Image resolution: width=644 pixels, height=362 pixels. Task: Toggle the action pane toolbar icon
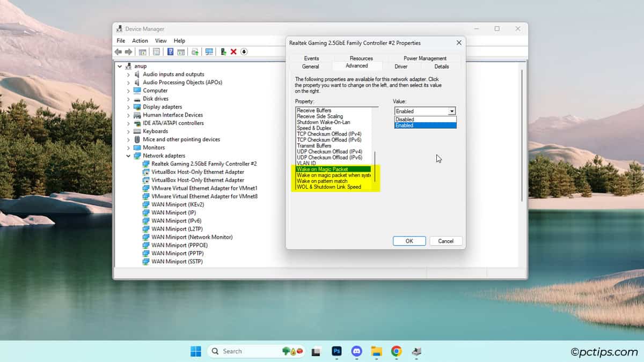pos(181,51)
